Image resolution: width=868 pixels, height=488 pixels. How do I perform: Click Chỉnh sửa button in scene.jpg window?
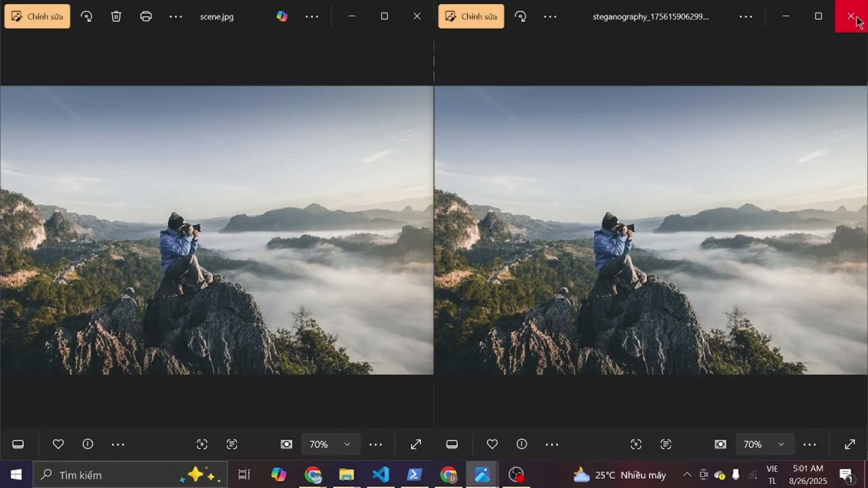pyautogui.click(x=37, y=16)
